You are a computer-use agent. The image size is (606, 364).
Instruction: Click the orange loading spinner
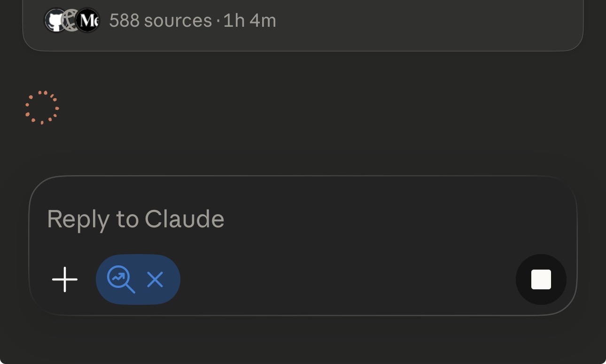coord(42,108)
